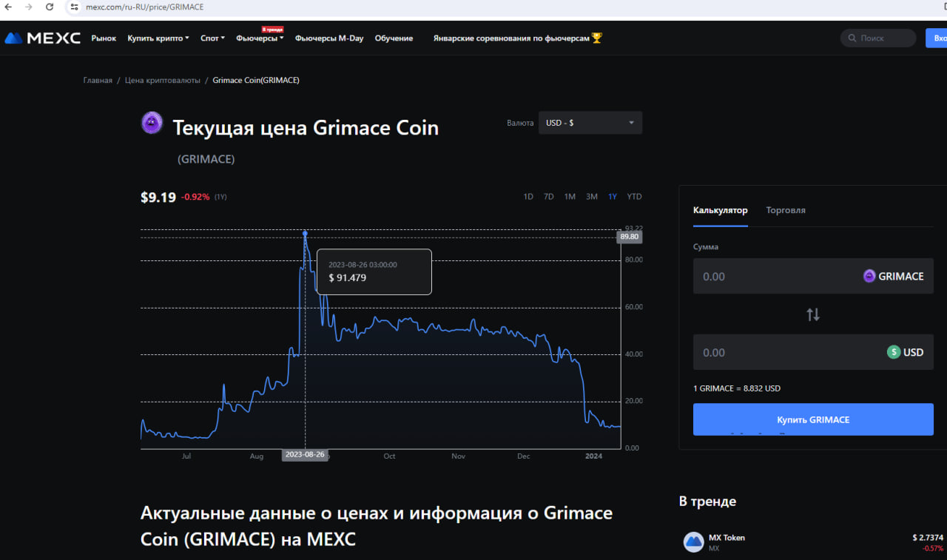Open Фьючерсы M-Day menu item

(x=329, y=38)
